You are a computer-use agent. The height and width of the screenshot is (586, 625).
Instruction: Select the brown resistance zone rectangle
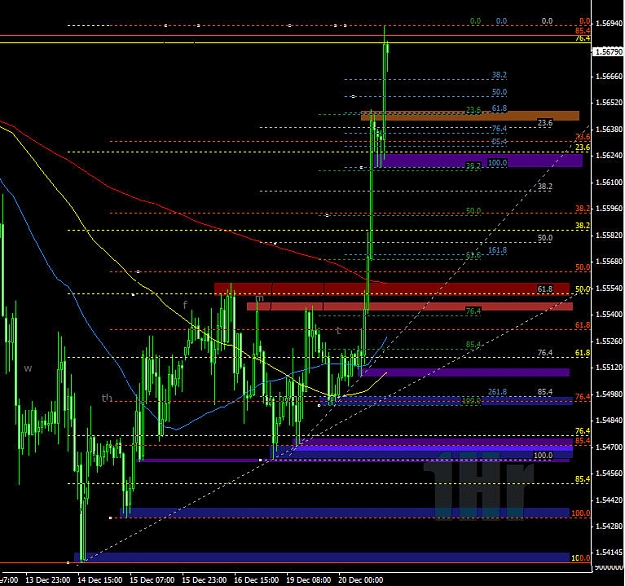point(470,116)
